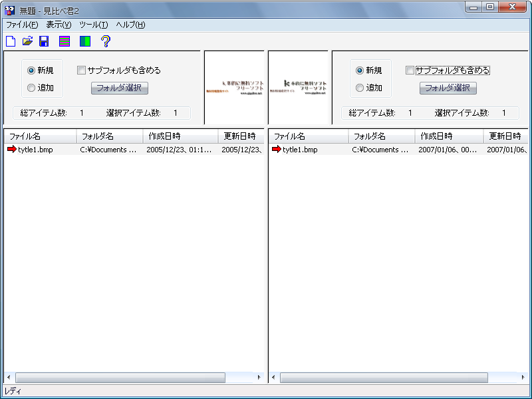Click 2005/12/23 creation date in left list
The height and width of the screenshot is (399, 532).
coord(179,150)
